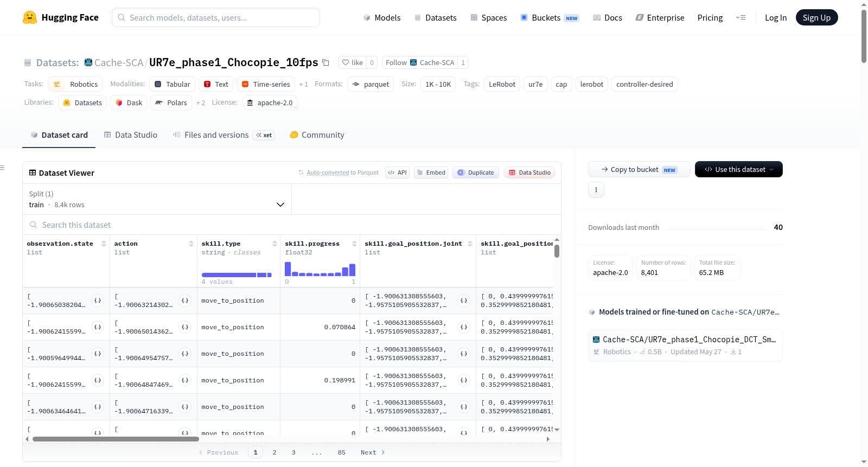The image size is (868, 467).
Task: Open the Models navigation item
Action: [382, 17]
